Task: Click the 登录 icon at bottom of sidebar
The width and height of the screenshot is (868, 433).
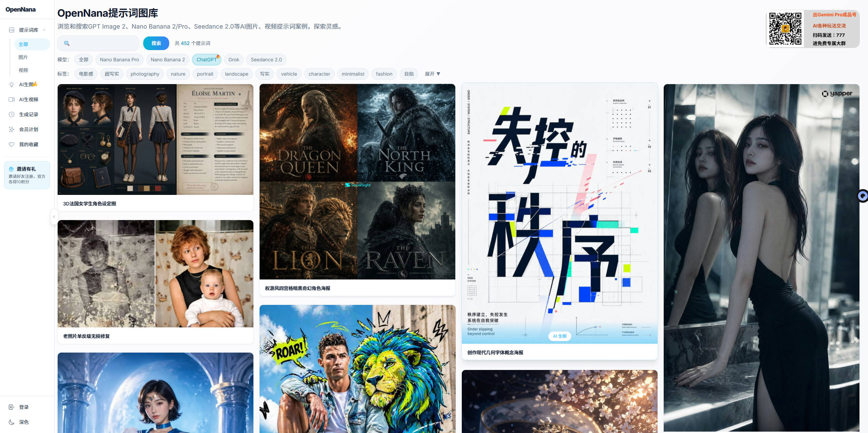Action: point(11,406)
